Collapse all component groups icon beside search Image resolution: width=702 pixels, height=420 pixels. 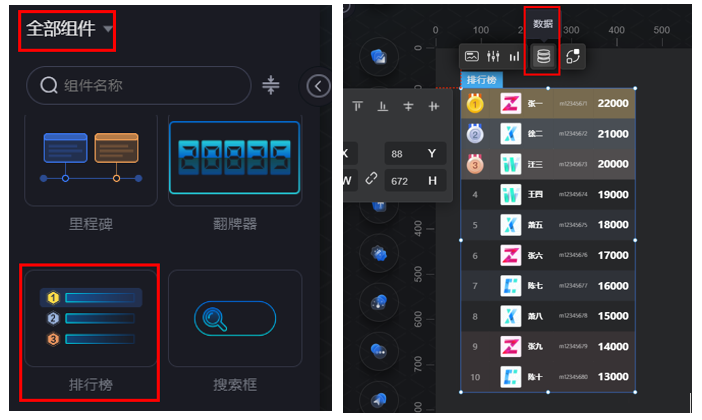[x=271, y=85]
